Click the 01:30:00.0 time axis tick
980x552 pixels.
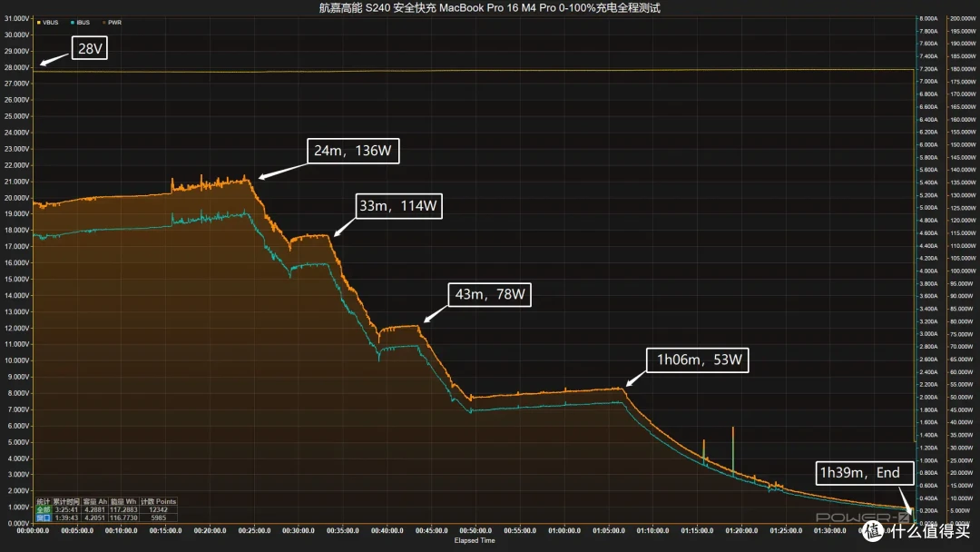(830, 531)
